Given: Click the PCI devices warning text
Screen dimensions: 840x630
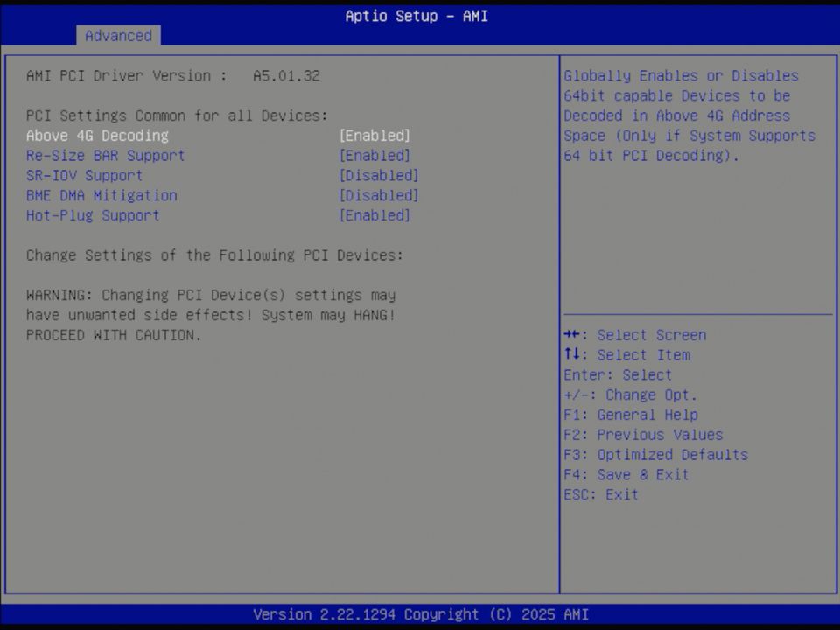Looking at the screenshot, I should click(x=211, y=315).
